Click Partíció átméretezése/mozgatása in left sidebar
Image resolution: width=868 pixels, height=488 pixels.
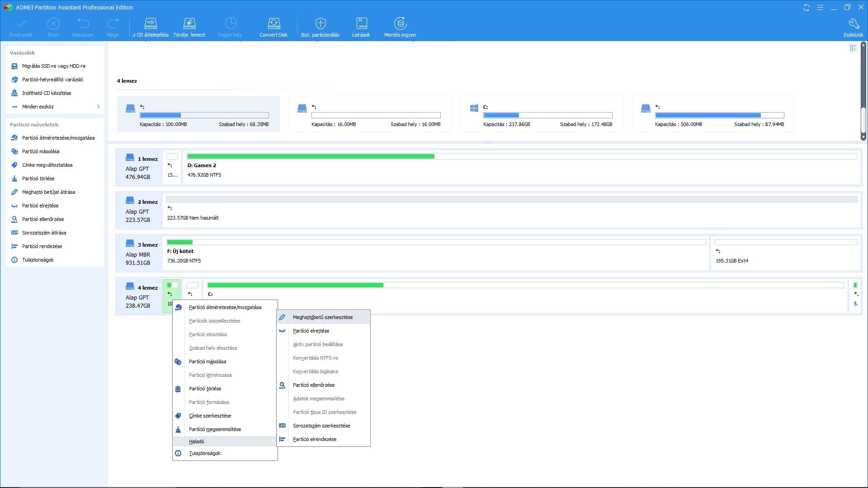tap(58, 138)
